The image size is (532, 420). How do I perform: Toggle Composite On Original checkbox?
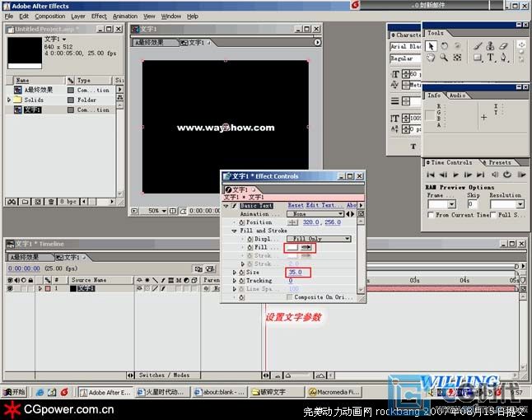289,297
